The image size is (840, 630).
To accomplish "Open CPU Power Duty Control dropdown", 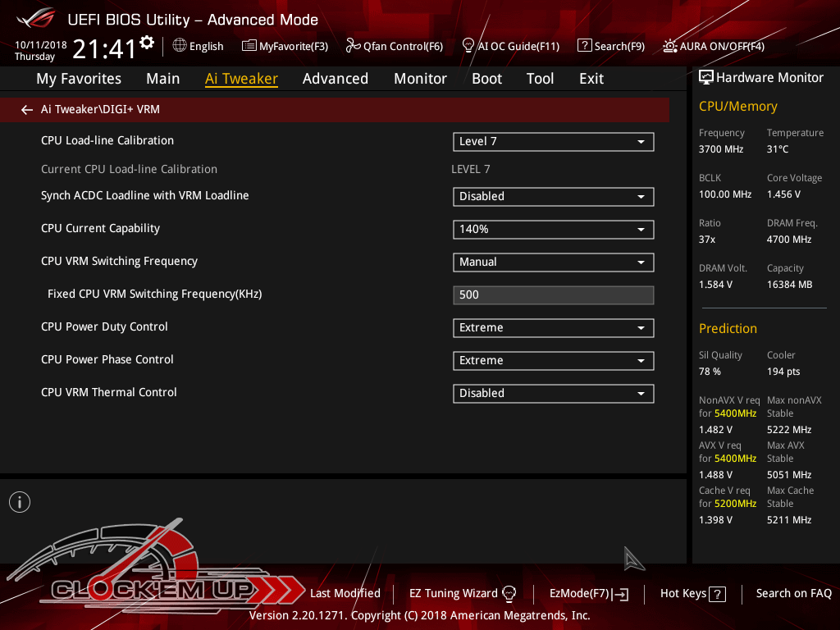I will coord(553,328).
